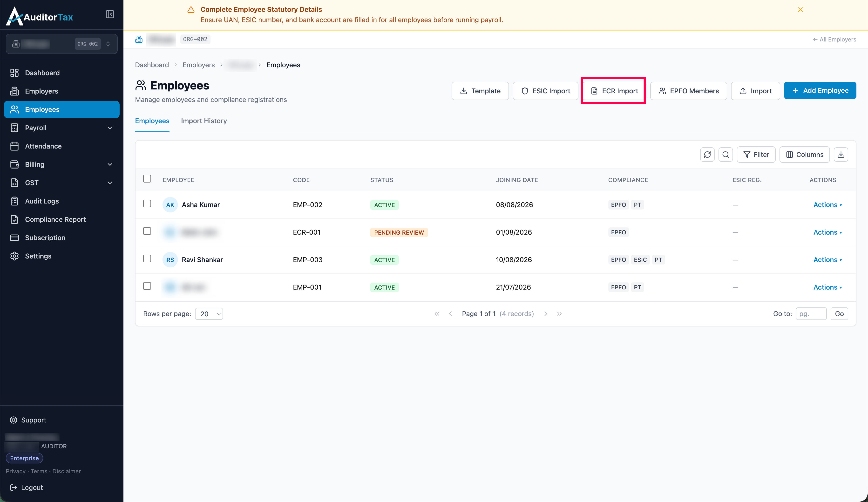Return to All Employers
Viewport: 868px width, 502px height.
[x=834, y=39]
